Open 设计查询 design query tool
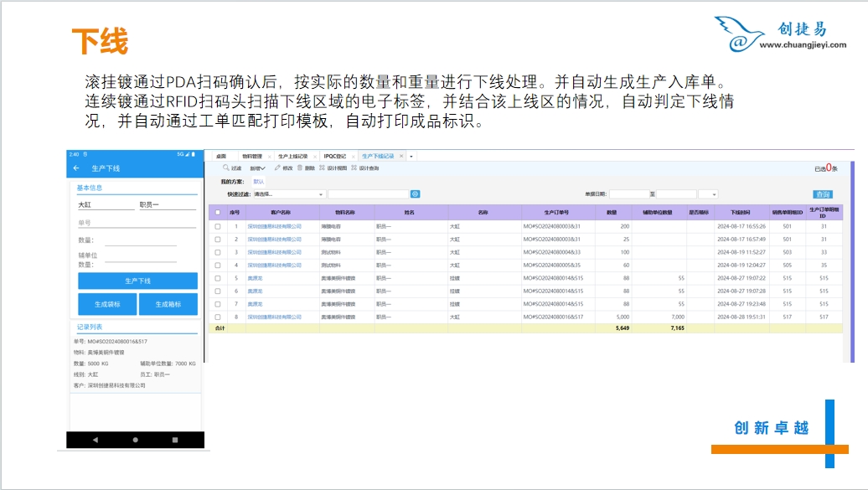 click(x=354, y=168)
